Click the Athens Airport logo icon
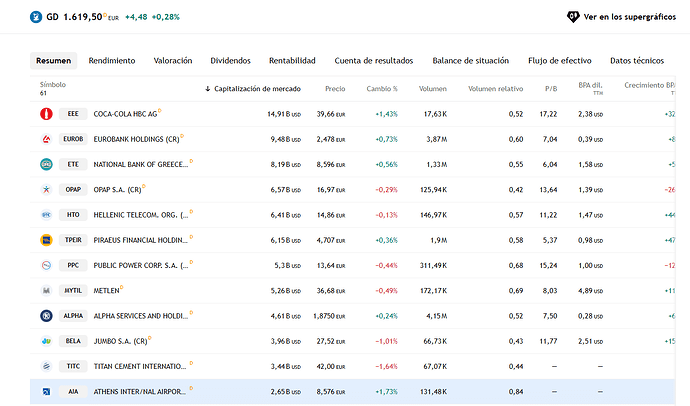 [46, 391]
